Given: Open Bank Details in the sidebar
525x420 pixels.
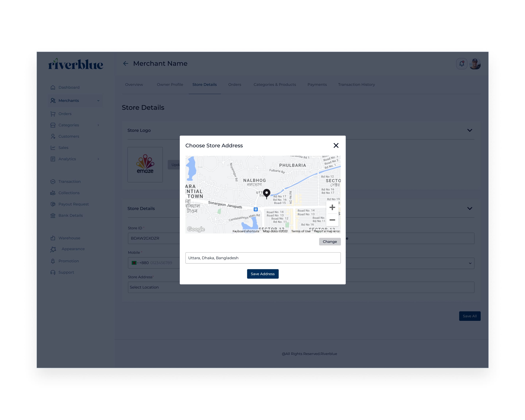Looking at the screenshot, I should 70,215.
